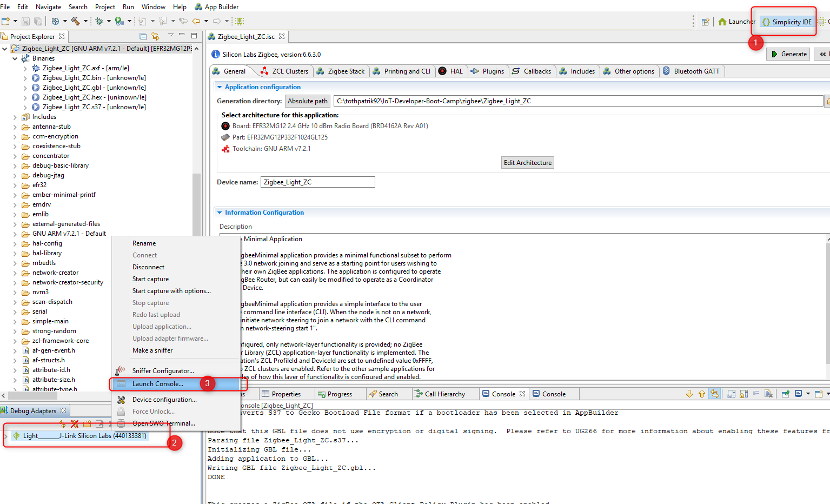Viewport: 830px width, 504px height.
Task: Click the Build hammer toolbar icon
Action: pos(76,21)
